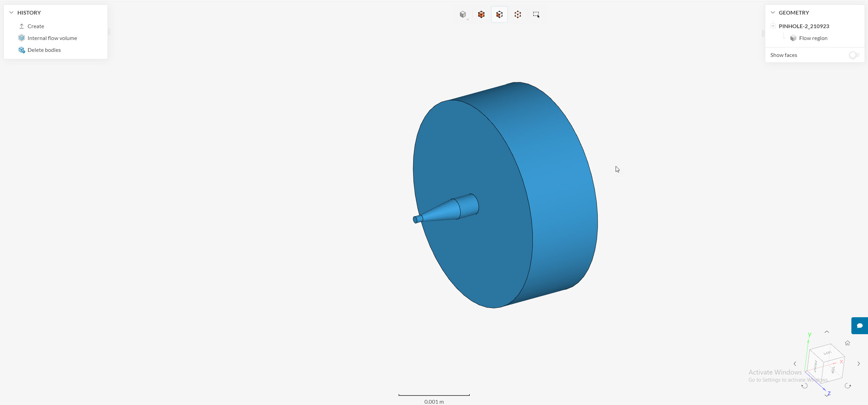Image resolution: width=868 pixels, height=405 pixels.
Task: Open the render mode cube dropdown
Action: (x=463, y=15)
